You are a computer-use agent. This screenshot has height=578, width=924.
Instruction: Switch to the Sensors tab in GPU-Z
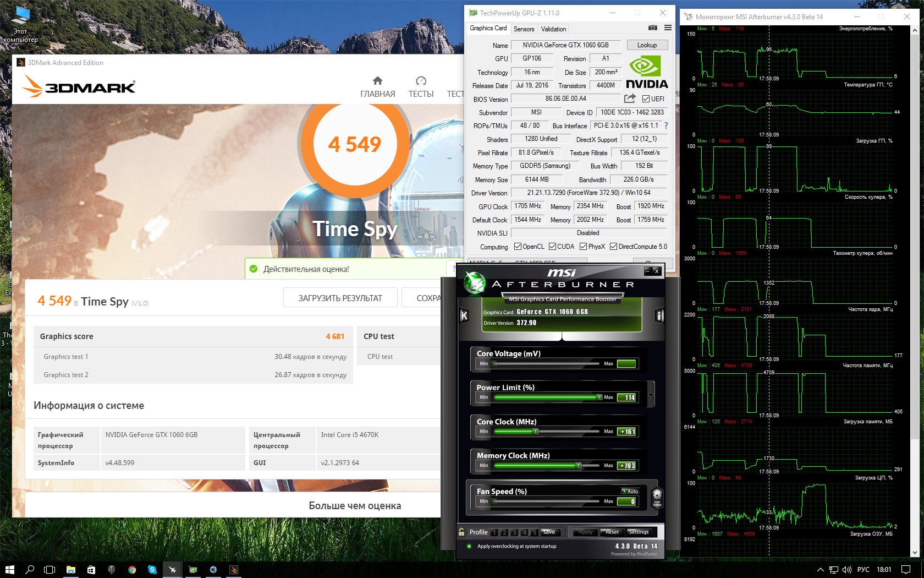pos(524,29)
